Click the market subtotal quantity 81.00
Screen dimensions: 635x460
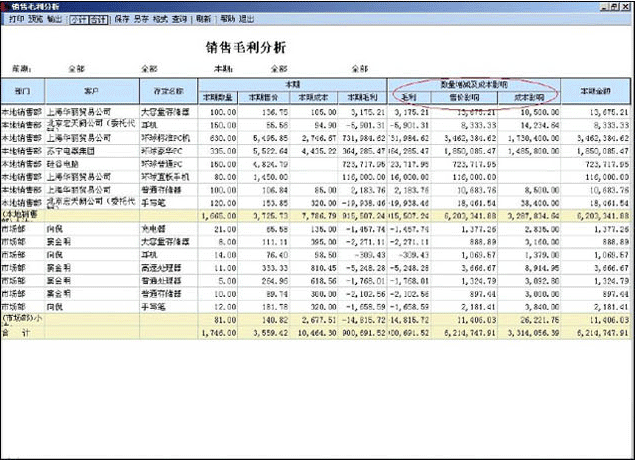coord(218,320)
